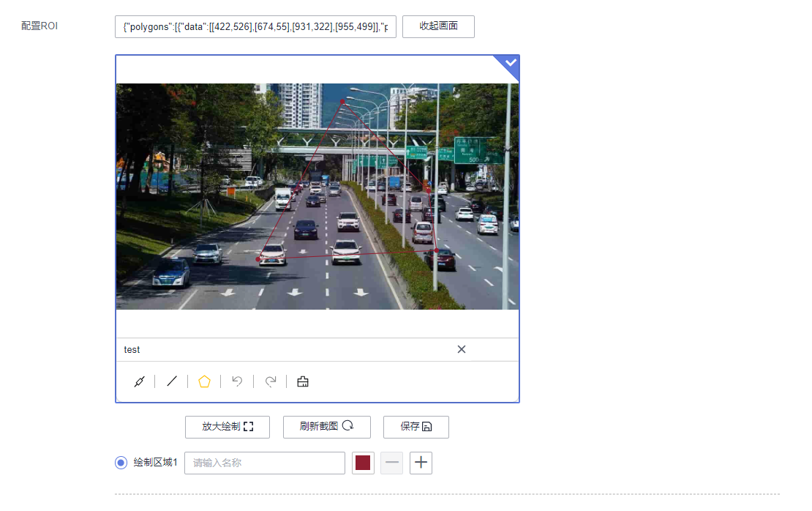The height and width of the screenshot is (511, 812).
Task: Select the yellow polygon tool
Action: (205, 381)
